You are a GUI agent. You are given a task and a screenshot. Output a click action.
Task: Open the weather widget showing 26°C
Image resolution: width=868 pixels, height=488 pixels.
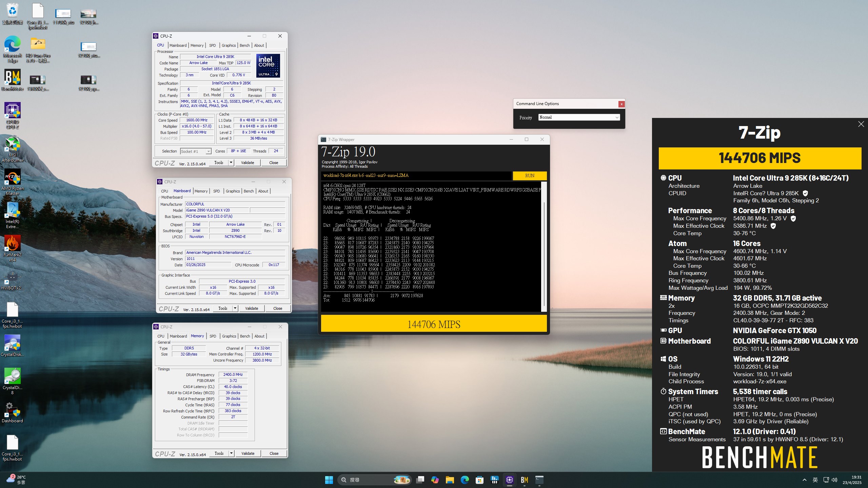[x=16, y=480]
